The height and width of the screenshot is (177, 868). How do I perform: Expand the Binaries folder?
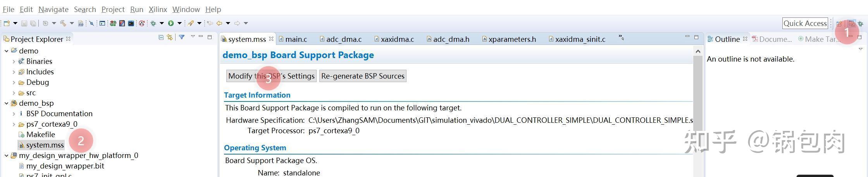click(x=14, y=61)
